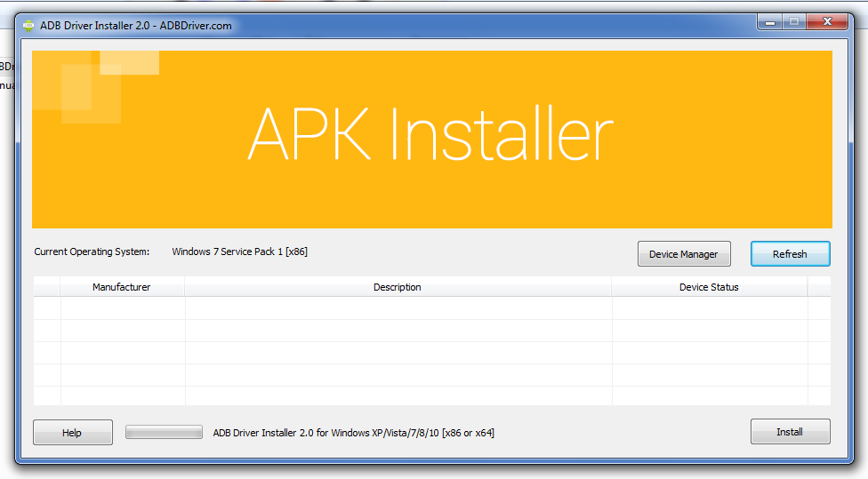Sort by the Manufacturer column header
The image size is (868, 479).
pyautogui.click(x=122, y=287)
